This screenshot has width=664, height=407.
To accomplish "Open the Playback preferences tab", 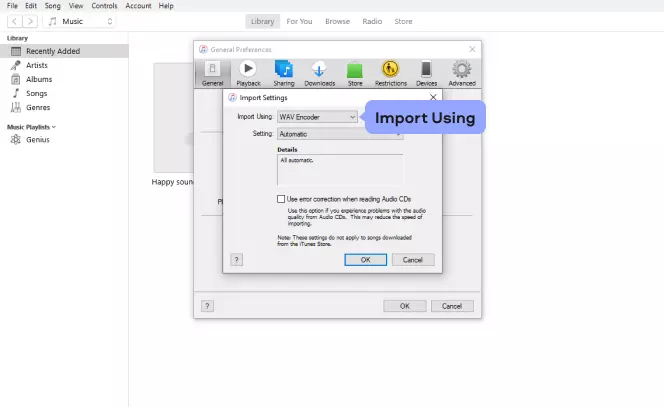I will click(248, 73).
